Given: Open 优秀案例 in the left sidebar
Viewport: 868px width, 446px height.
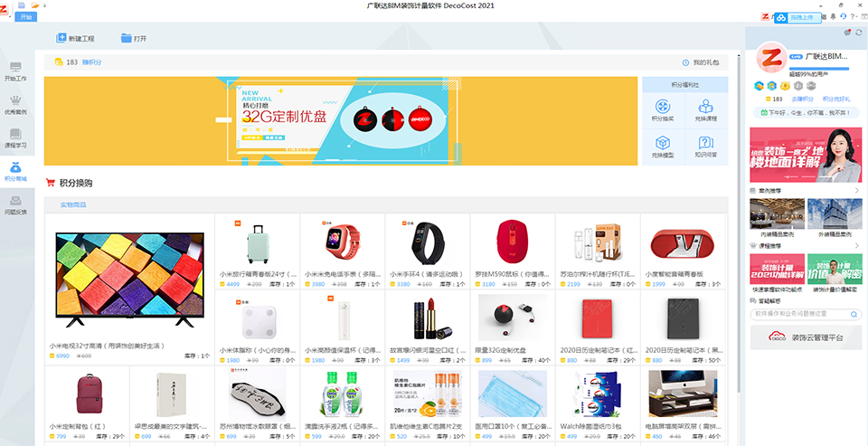Looking at the screenshot, I should [x=15, y=105].
